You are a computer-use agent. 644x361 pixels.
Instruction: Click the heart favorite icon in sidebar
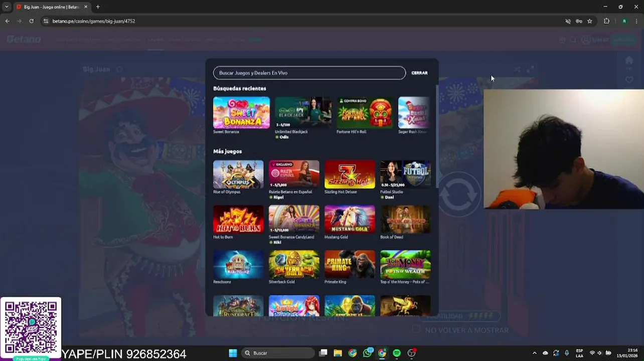tap(629, 80)
